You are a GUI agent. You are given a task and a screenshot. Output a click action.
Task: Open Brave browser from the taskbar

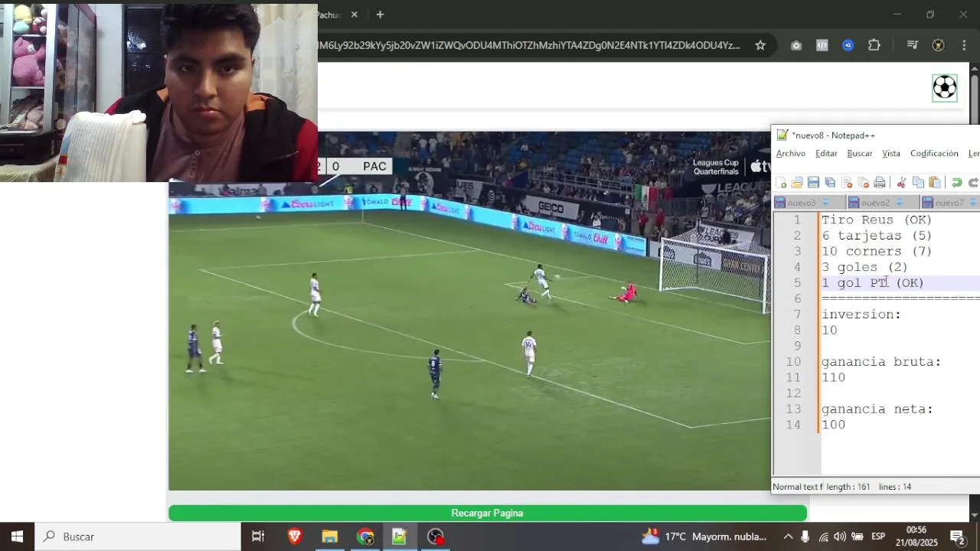(295, 536)
